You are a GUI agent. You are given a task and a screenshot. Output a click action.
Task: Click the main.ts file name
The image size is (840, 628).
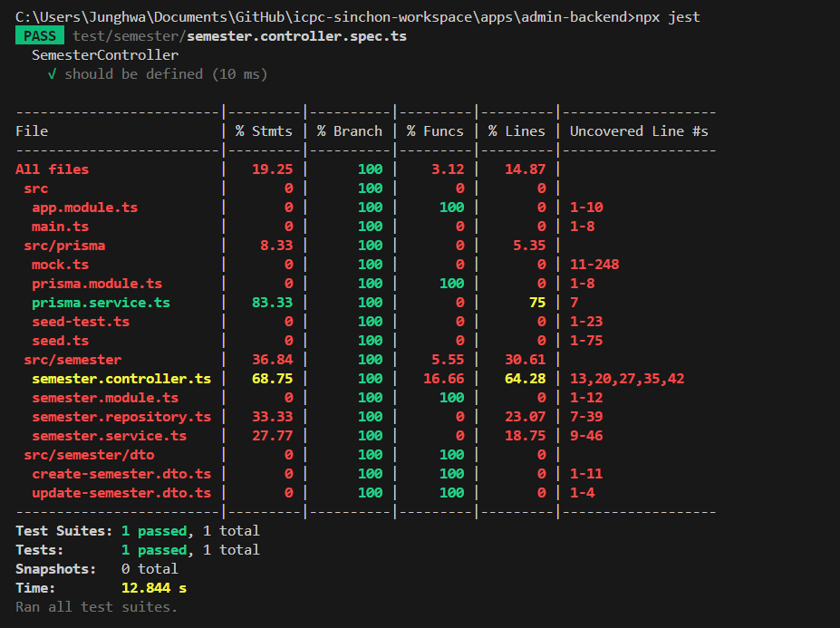point(60,227)
